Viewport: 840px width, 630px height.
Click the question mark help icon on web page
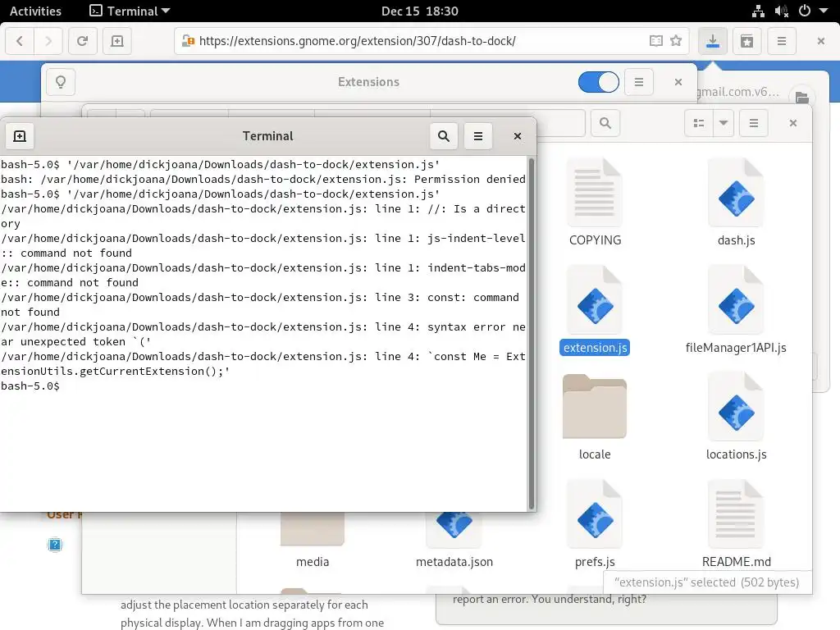tap(55, 545)
